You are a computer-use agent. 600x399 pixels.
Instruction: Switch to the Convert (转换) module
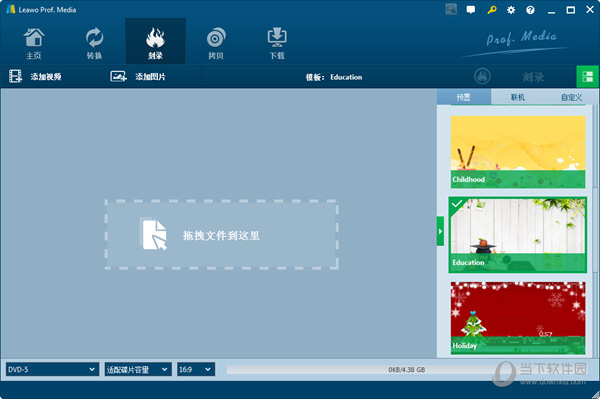pos(94,42)
